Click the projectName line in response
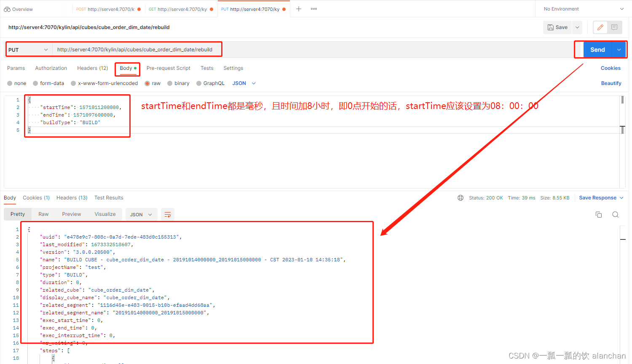 click(73, 267)
